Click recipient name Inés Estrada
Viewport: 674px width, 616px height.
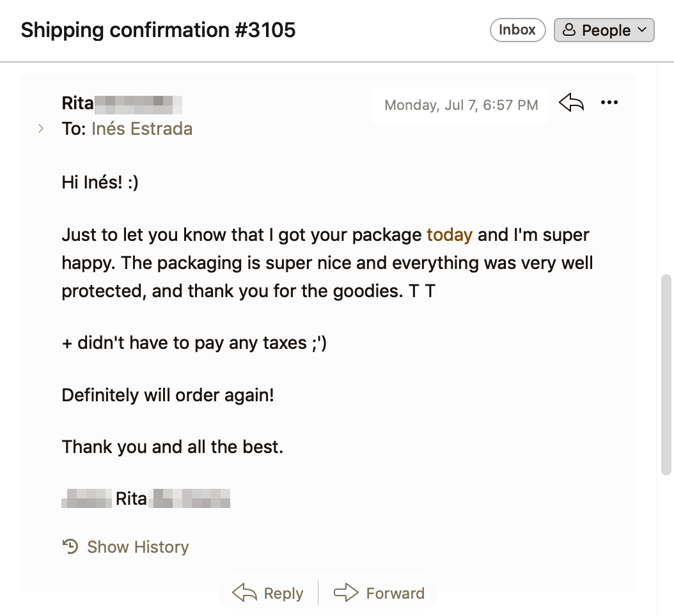pos(141,129)
